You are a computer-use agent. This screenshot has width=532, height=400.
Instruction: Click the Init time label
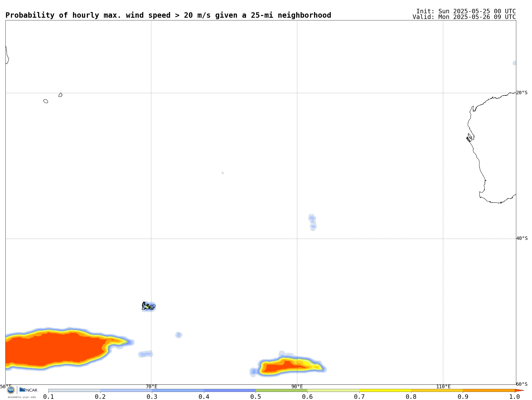point(466,11)
